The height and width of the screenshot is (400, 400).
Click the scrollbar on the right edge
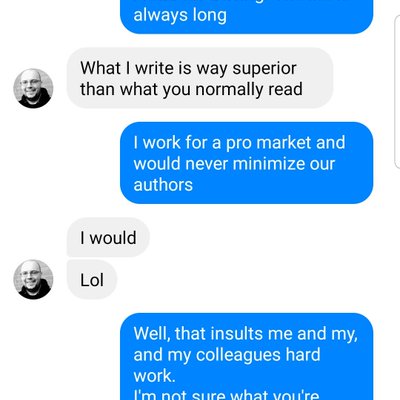coord(397,92)
